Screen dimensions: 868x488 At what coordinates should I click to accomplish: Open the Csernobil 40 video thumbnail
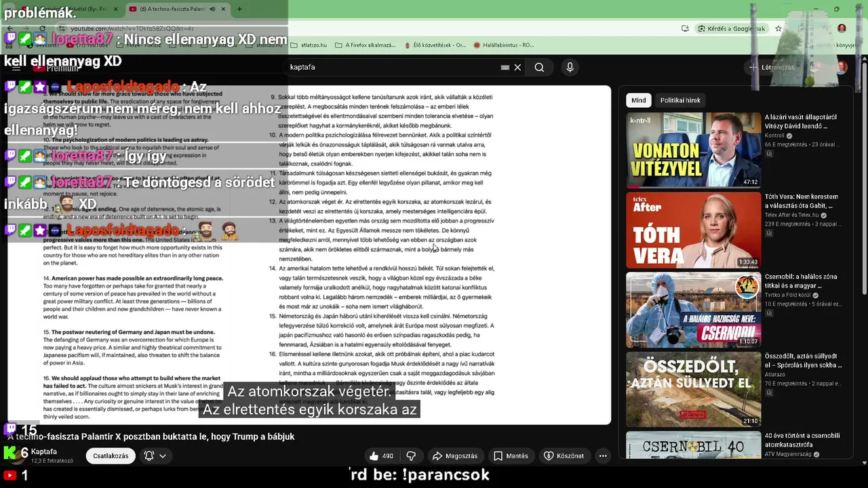pyautogui.click(x=694, y=445)
